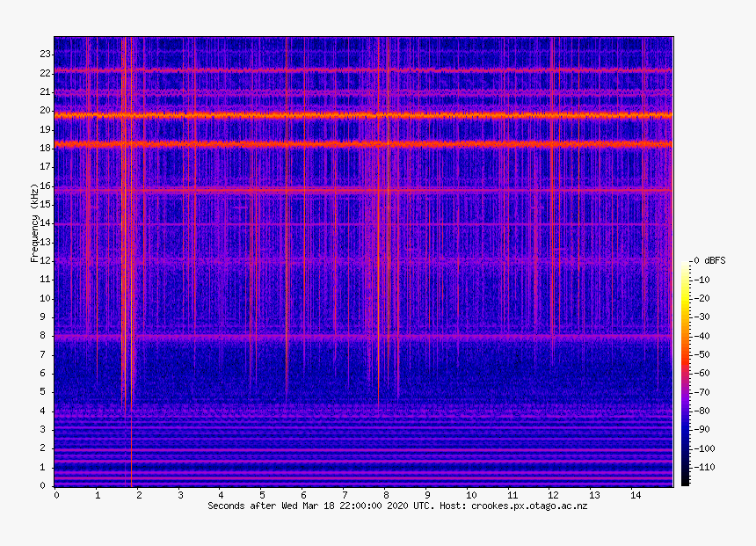Click the "10" tick on the seconds axis

pyautogui.click(x=471, y=495)
